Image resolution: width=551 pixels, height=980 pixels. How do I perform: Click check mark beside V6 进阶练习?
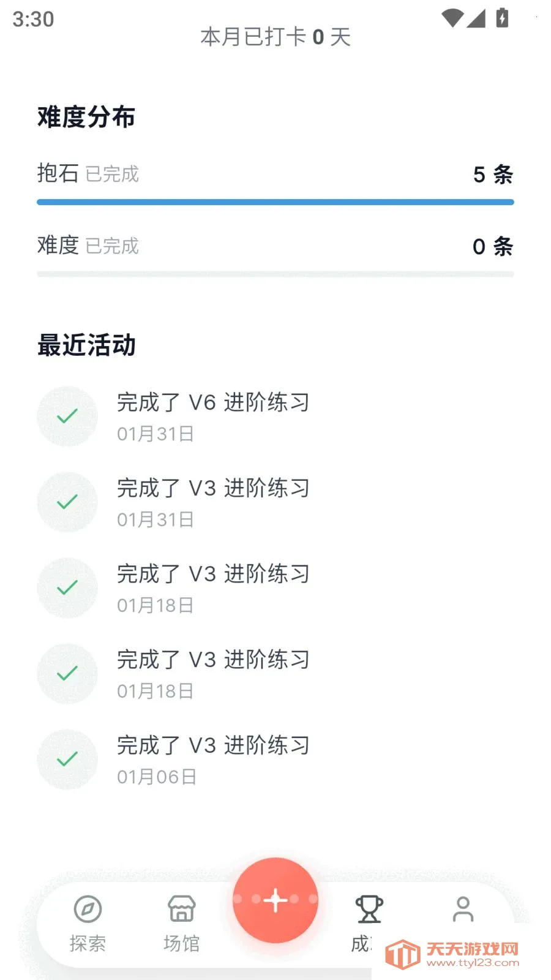pyautogui.click(x=67, y=417)
